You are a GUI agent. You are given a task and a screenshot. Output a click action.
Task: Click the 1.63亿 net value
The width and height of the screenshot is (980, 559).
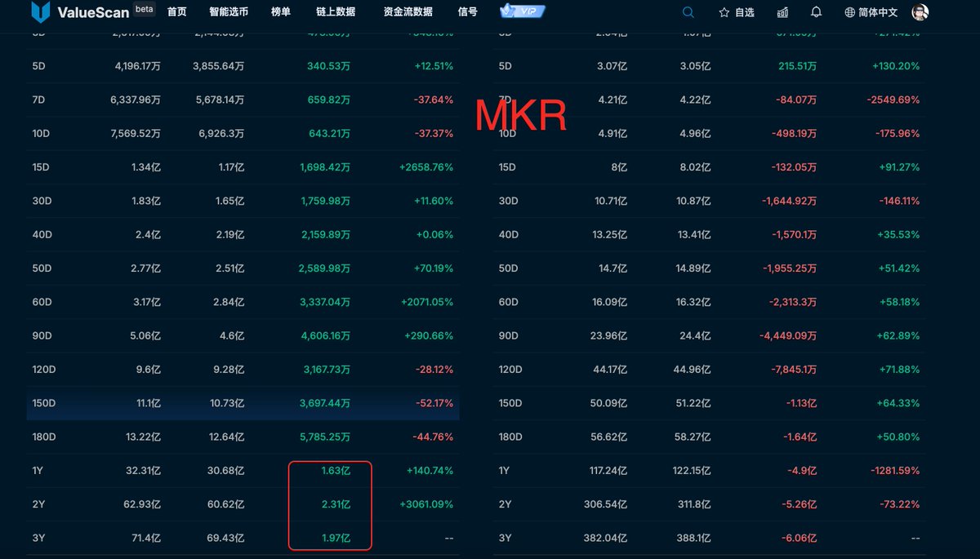click(336, 470)
